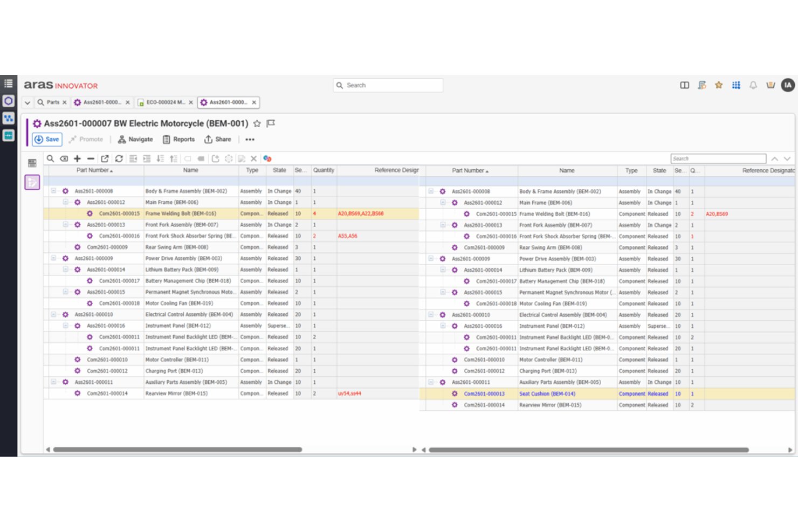Viewport: 798px width, 532px height.
Task: Click the Navigate button
Action: pos(135,139)
